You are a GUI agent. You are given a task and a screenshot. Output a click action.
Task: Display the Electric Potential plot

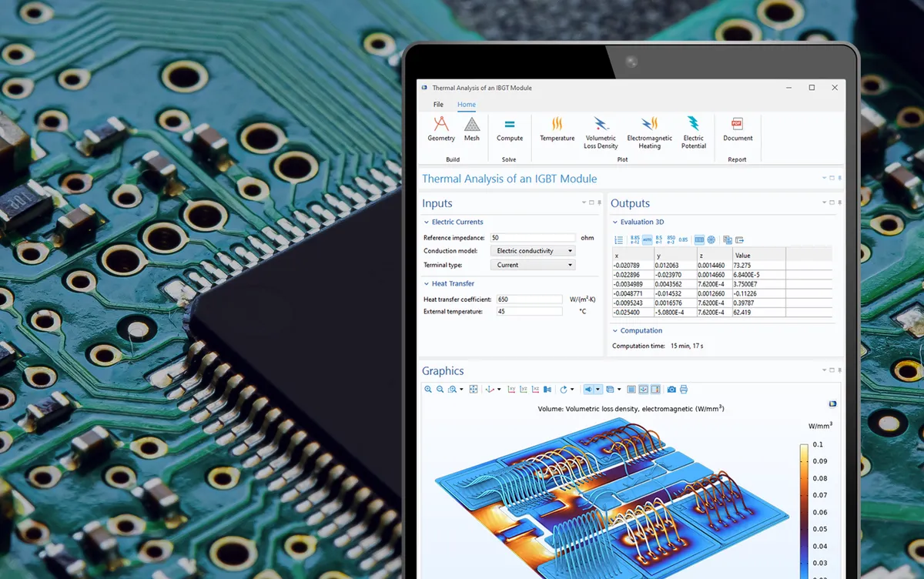(693, 129)
